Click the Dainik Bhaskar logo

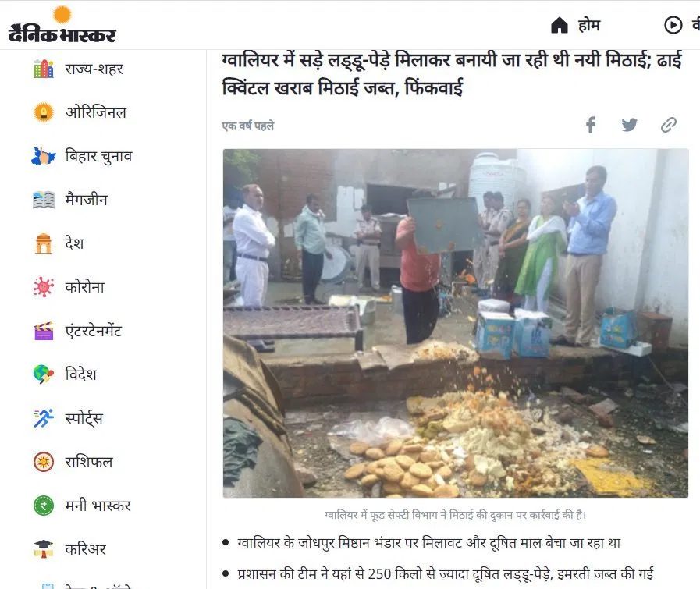[x=62, y=25]
